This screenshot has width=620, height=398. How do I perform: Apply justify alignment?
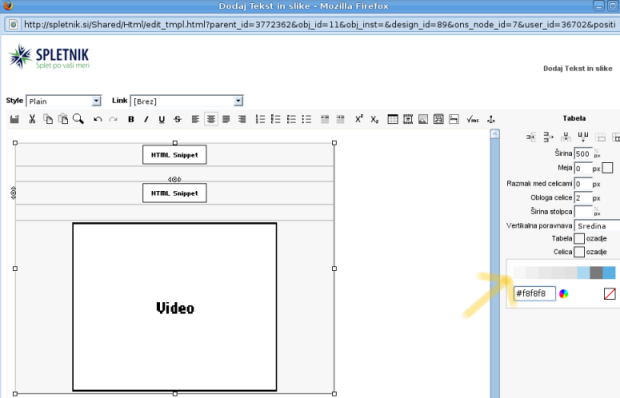(226, 119)
